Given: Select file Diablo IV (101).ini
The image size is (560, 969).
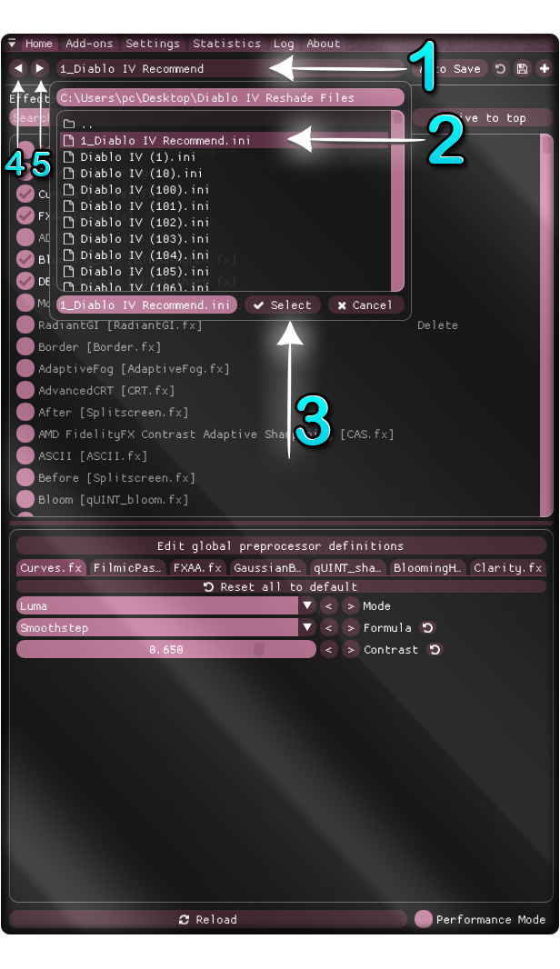Looking at the screenshot, I should click(225, 205).
